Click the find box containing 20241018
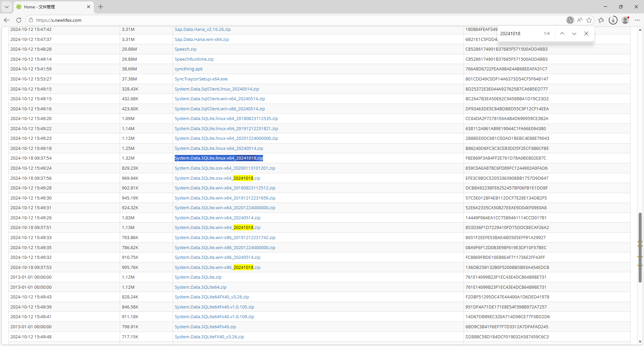 [x=519, y=34]
